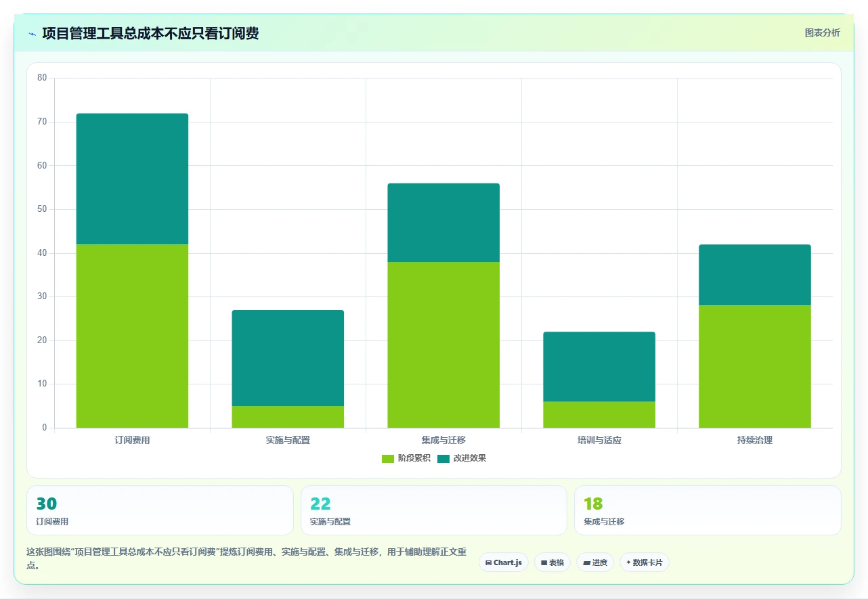Click the teal 改进效果 legend swatch
The height and width of the screenshot is (599, 868).
[443, 458]
